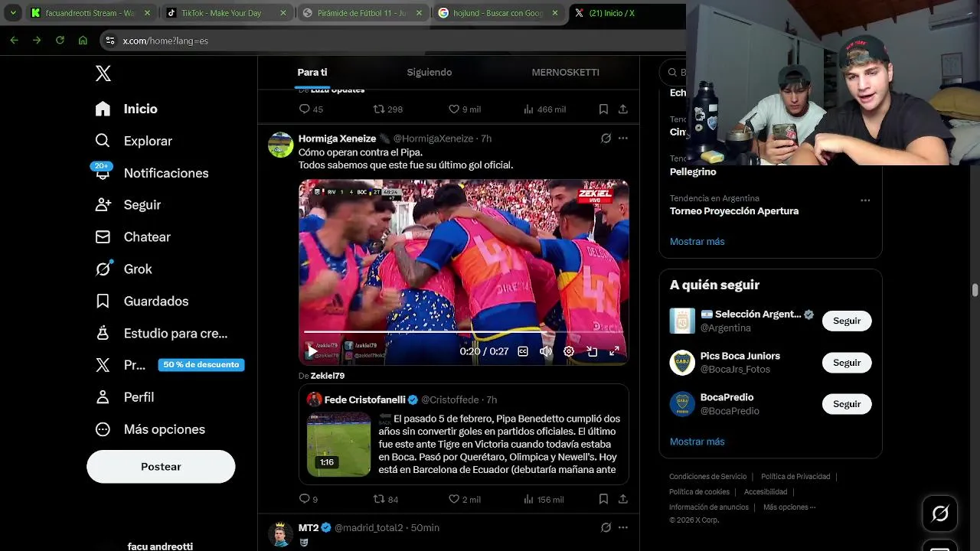Image resolution: width=980 pixels, height=551 pixels.
Task: Switch to the Para ti tab
Action: 312,72
